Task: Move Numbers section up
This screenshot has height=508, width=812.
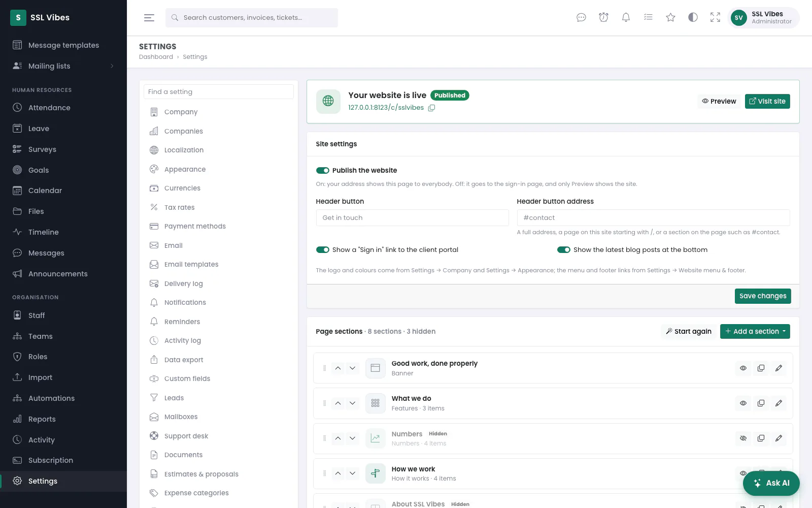Action: pos(338,438)
